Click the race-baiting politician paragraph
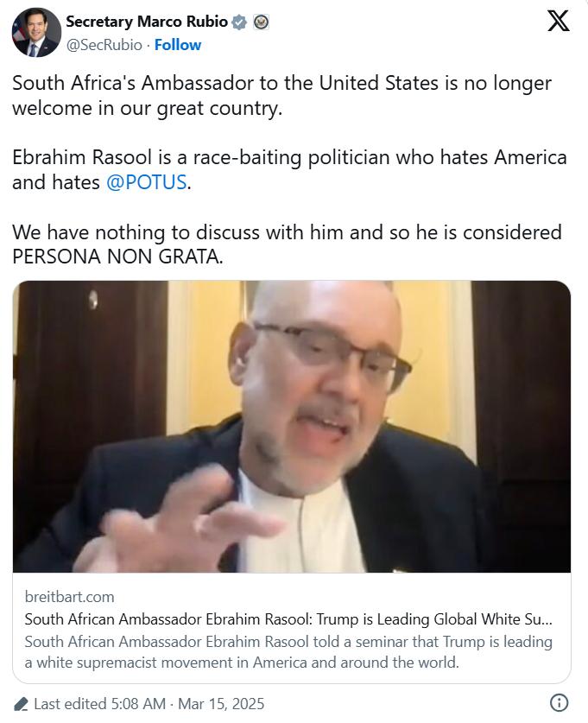 pyautogui.click(x=289, y=169)
